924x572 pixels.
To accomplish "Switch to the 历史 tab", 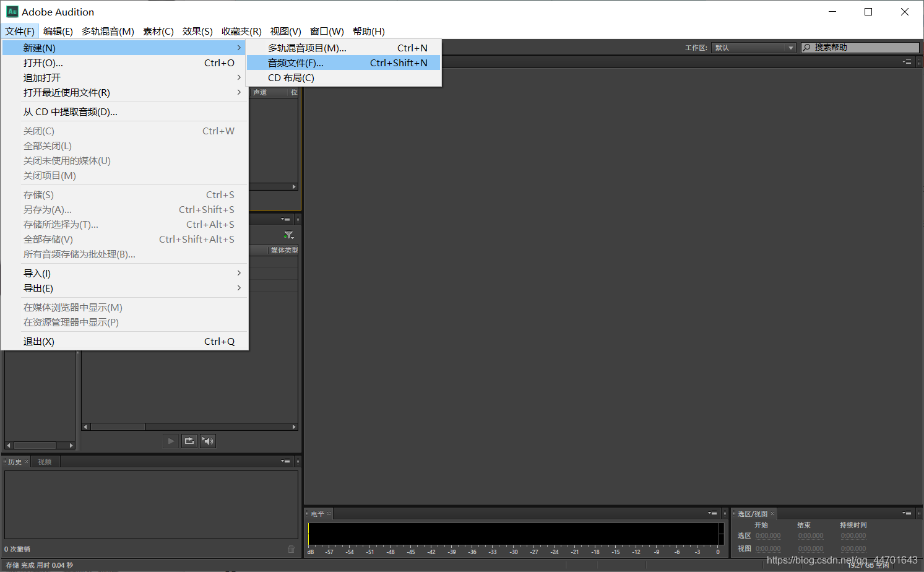I will click(x=15, y=462).
